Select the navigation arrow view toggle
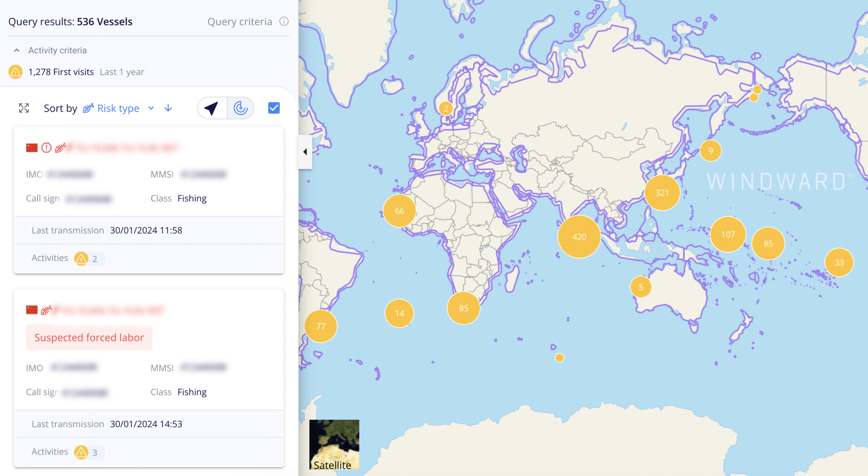 tap(212, 108)
